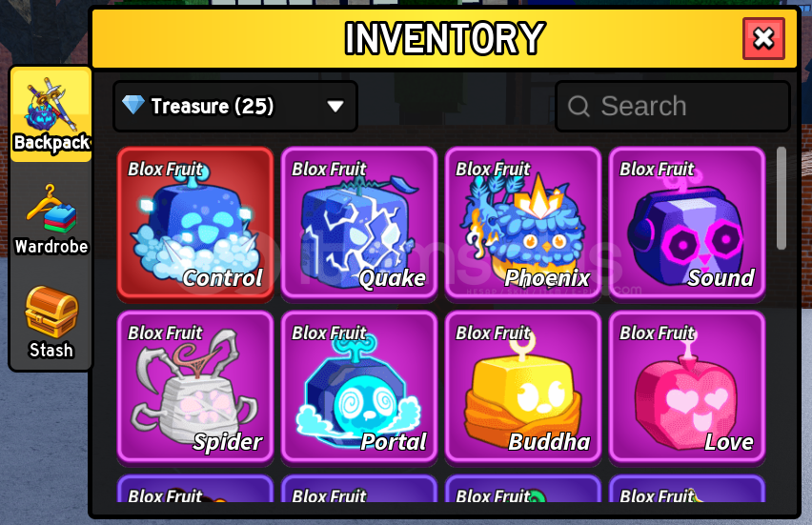Choose the Portal Blox Fruit
This screenshot has height=525, width=812.
pos(359,388)
